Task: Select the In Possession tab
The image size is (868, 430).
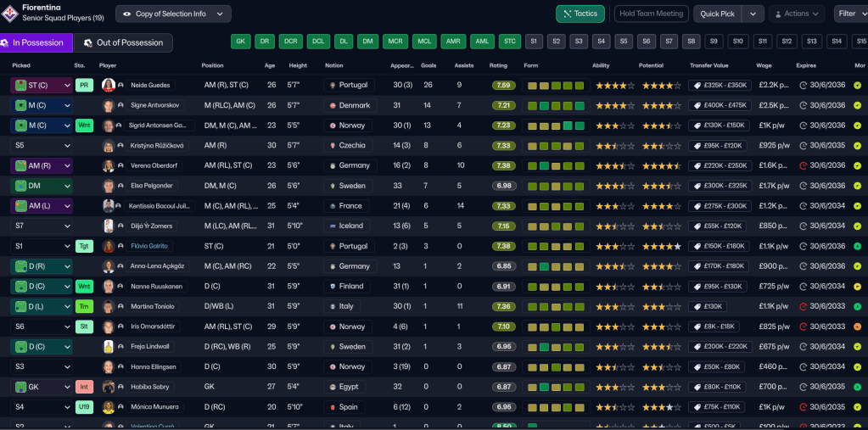Action: point(35,42)
